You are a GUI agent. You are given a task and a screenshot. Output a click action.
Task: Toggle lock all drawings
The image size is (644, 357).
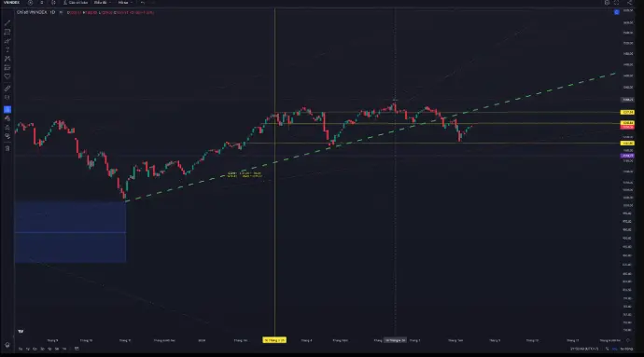coord(7,127)
